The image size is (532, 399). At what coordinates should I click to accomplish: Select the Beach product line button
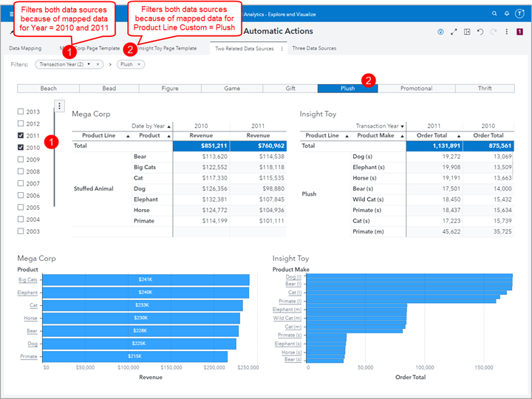(x=49, y=89)
